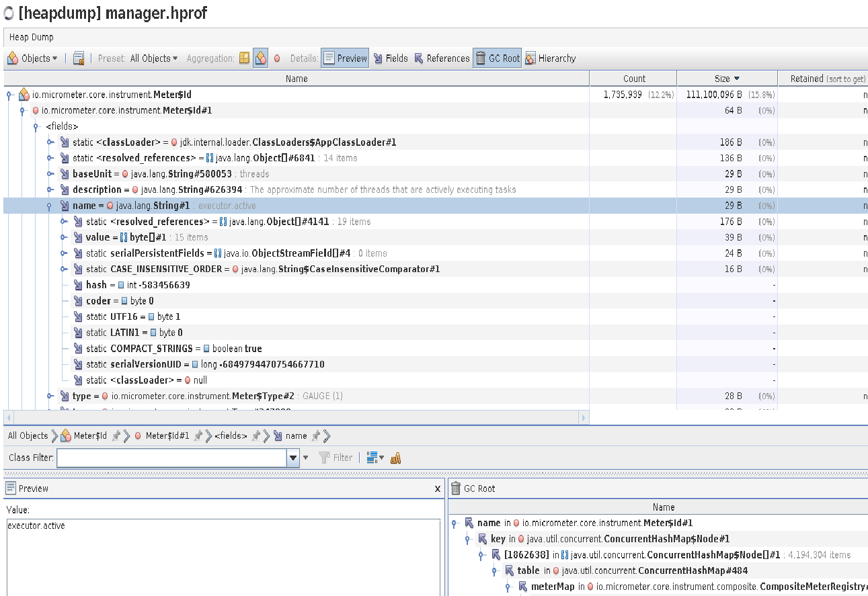Open the Class Filter combo box arrow
868x596 pixels.
(293, 458)
